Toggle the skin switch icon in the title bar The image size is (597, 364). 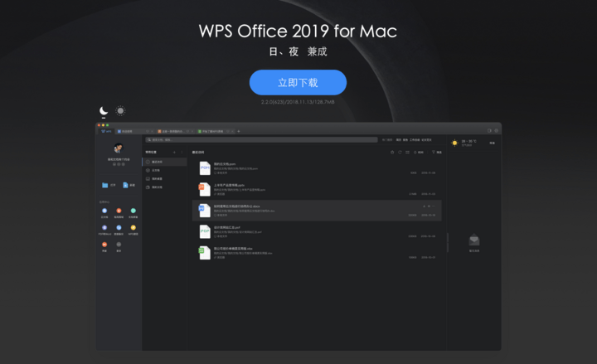point(489,131)
